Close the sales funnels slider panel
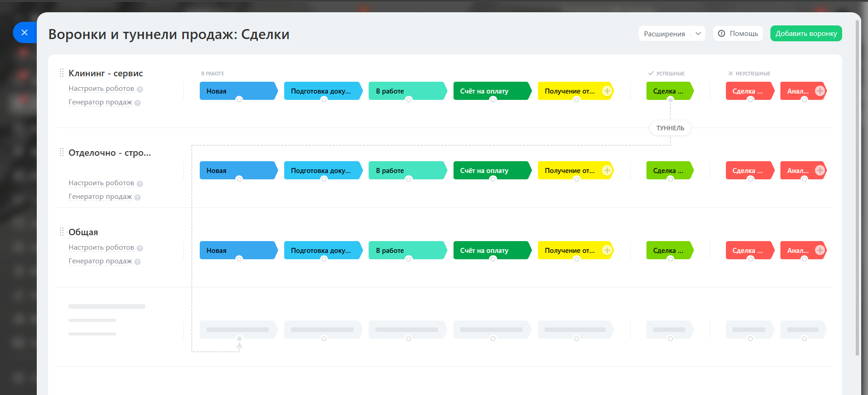The height and width of the screenshot is (395, 868). click(x=25, y=33)
